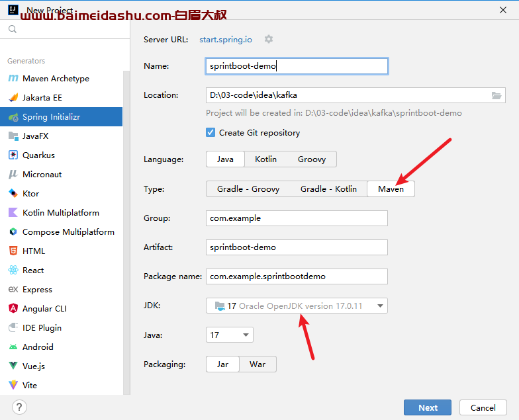Click the generators list scrollbar
Image resolution: width=519 pixels, height=420 pixels.
[x=126, y=233]
